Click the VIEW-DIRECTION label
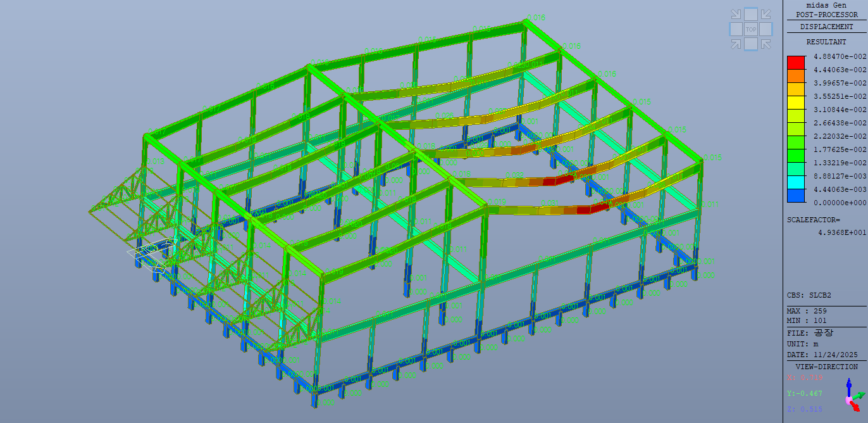 (826, 367)
